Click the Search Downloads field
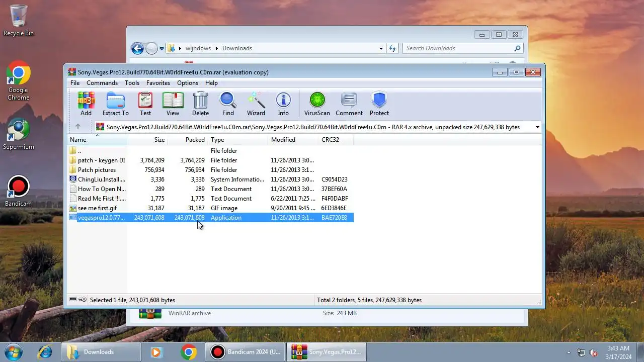This screenshot has width=644, height=362. [462, 48]
